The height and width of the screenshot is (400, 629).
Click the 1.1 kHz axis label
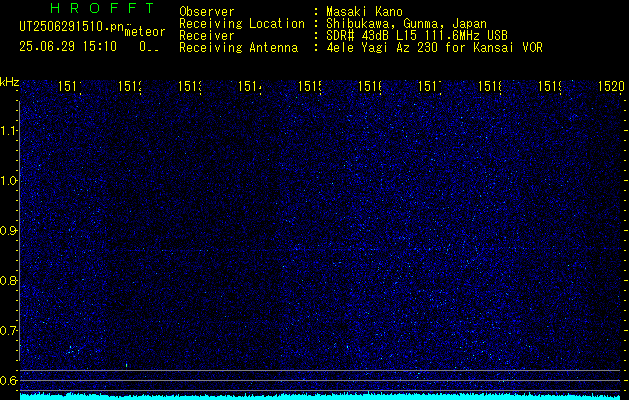9,131
